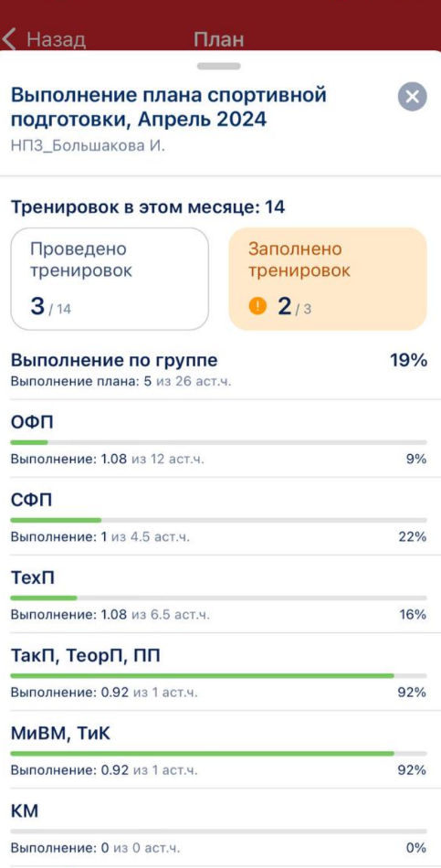The image size is (441, 868).
Task: Go back via Назад link
Action: pos(56,39)
